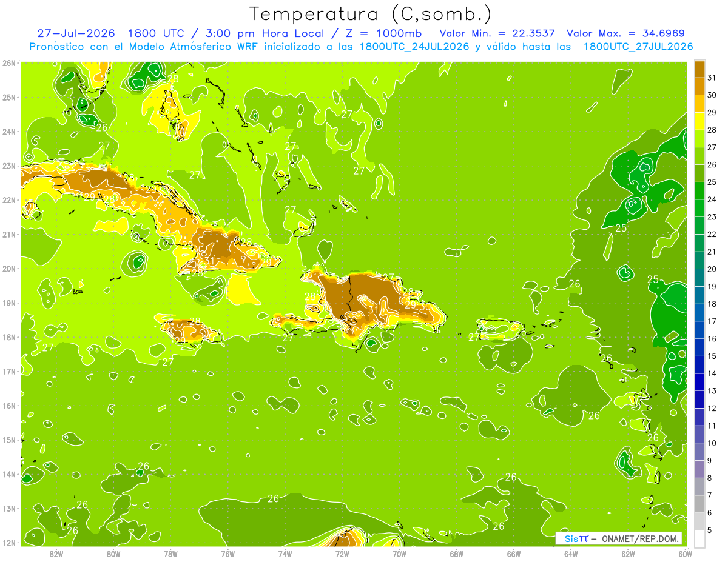The height and width of the screenshot is (562, 728).
Task: Click the "31" contour label over eastern Cuba
Action: (x=210, y=261)
